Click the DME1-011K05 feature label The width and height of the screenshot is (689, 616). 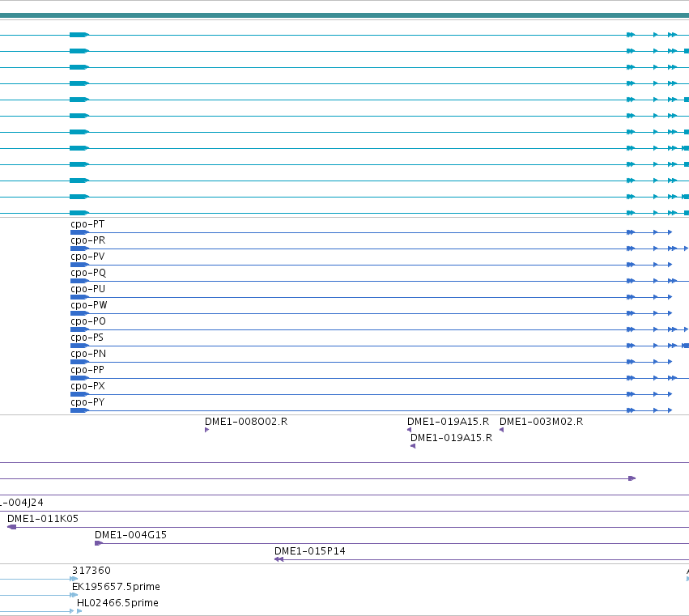coord(43,518)
